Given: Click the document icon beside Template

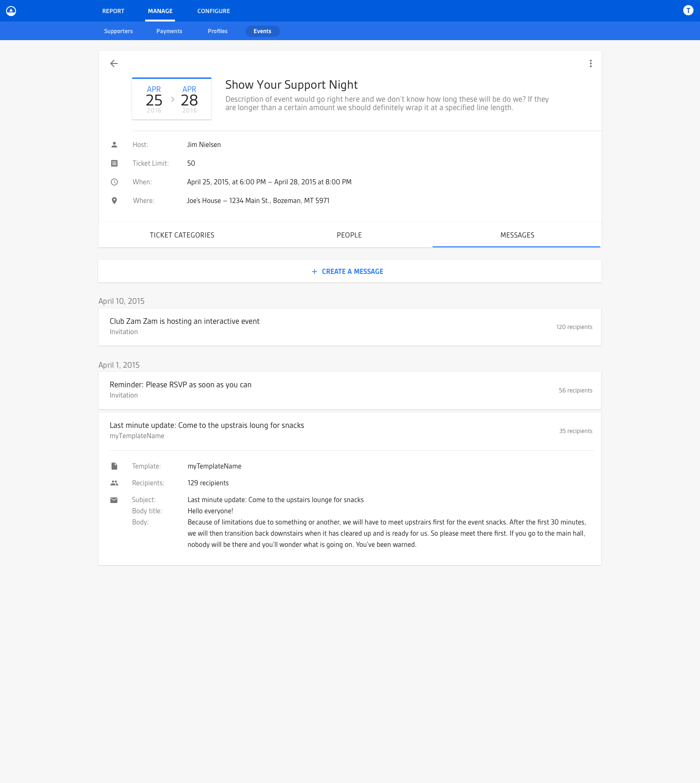Looking at the screenshot, I should point(114,466).
